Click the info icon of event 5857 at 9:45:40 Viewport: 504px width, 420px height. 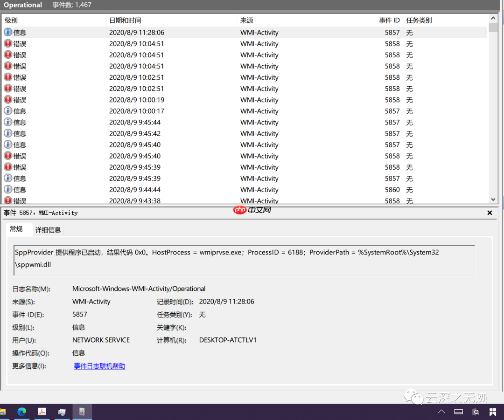[8, 145]
